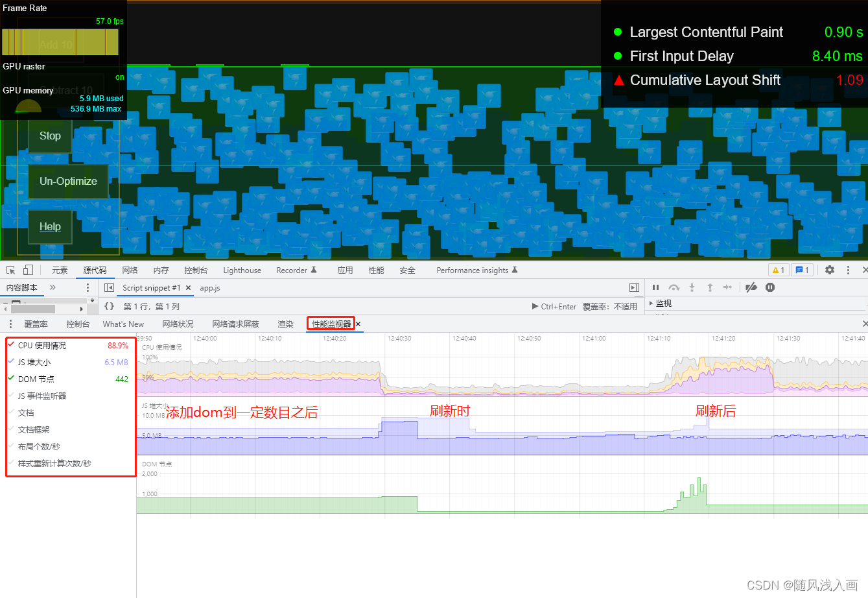
Task: Open the Lighthouse tab
Action: [x=242, y=270]
